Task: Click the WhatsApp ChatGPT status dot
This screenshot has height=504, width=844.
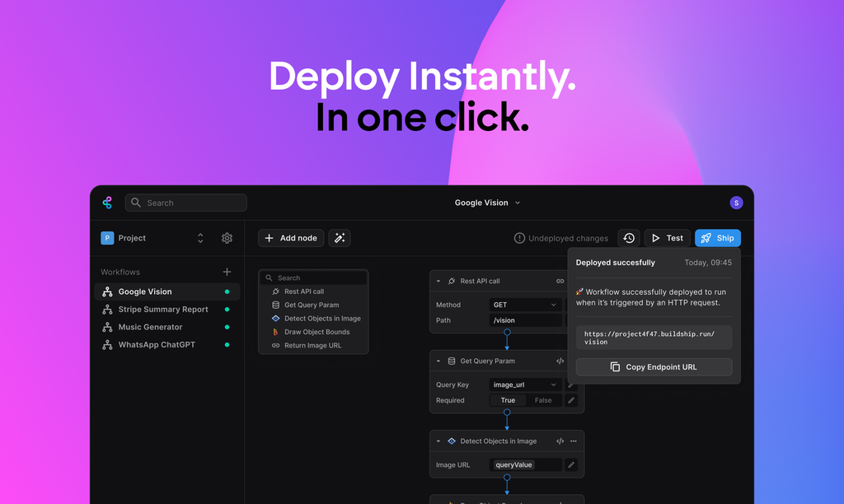Action: 227,345
